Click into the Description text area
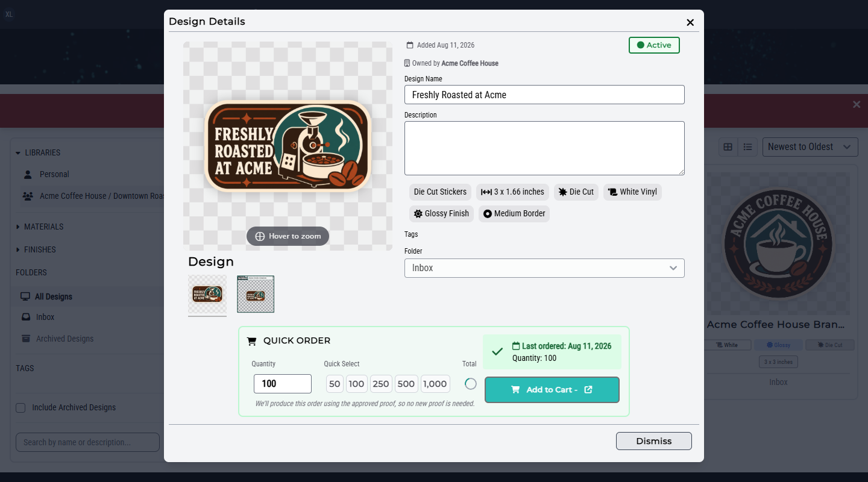Screen dimensions: 868x482 [544, 148]
